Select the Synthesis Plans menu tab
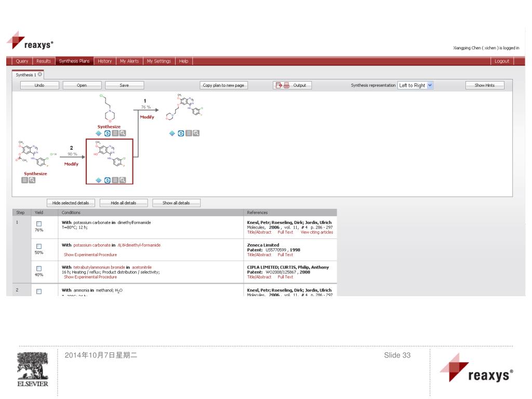 [x=74, y=61]
